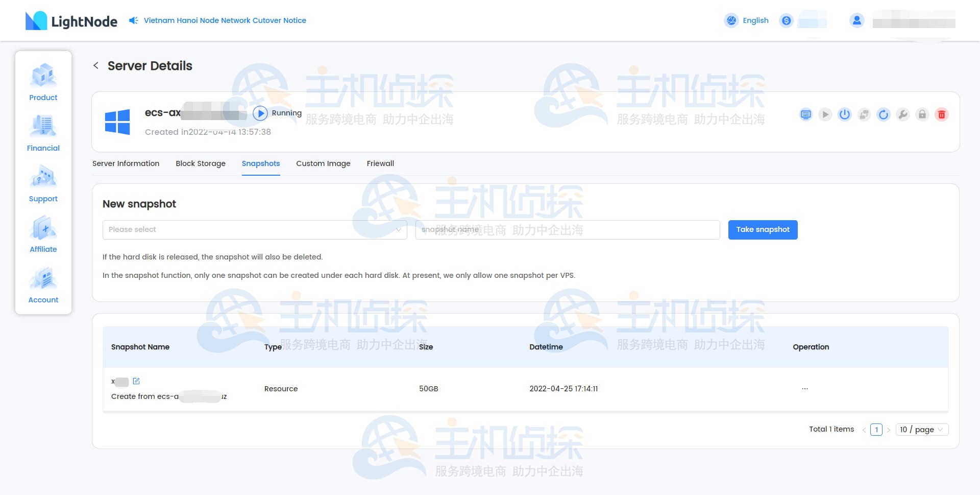The image size is (980, 495).
Task: Select the Account icon in the sidebar
Action: (43, 278)
